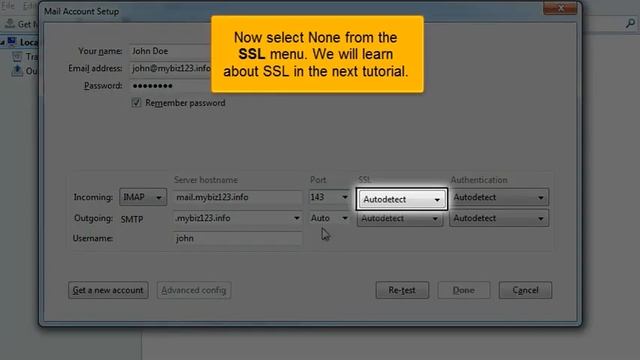Click the Done button
Screen dimensions: 640x360
(464, 290)
